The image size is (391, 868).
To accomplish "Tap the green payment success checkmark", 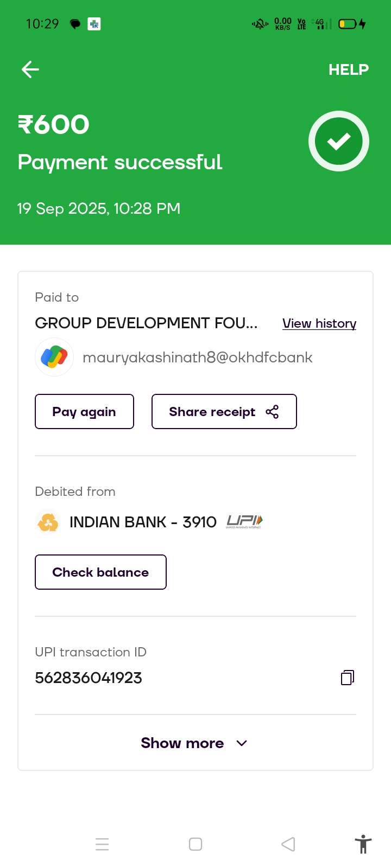I will [339, 141].
